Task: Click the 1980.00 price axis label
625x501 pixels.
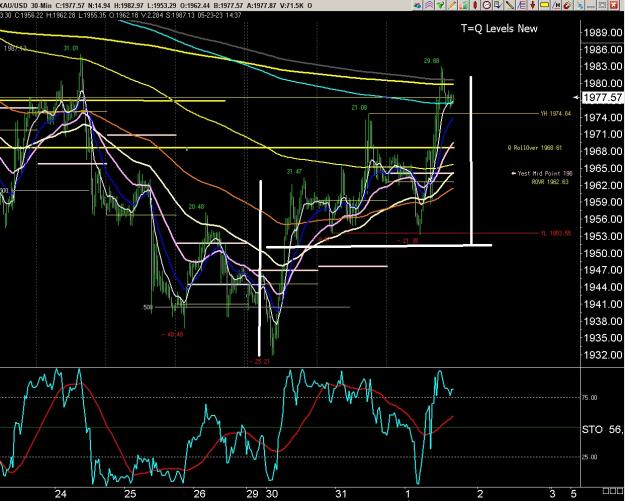Action: point(603,83)
